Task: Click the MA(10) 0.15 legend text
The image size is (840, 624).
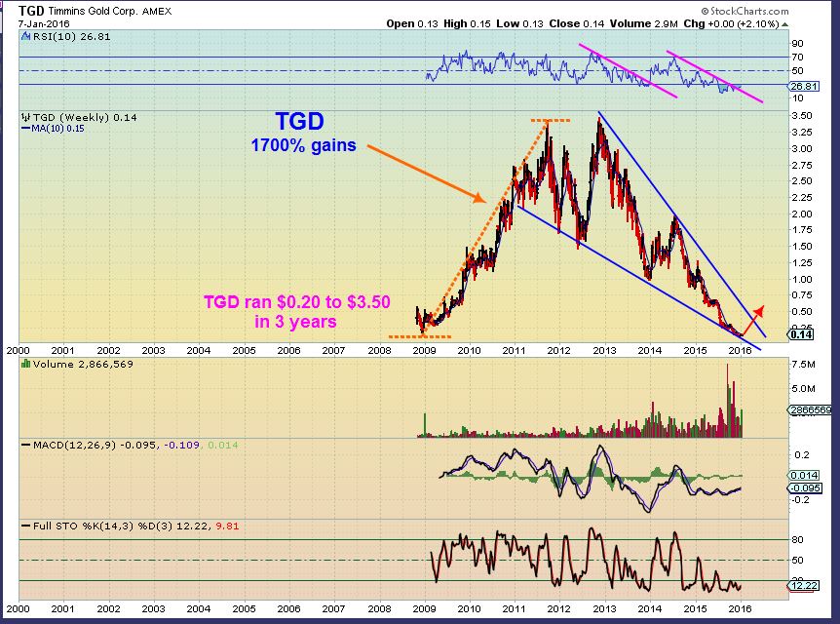Action: click(57, 129)
